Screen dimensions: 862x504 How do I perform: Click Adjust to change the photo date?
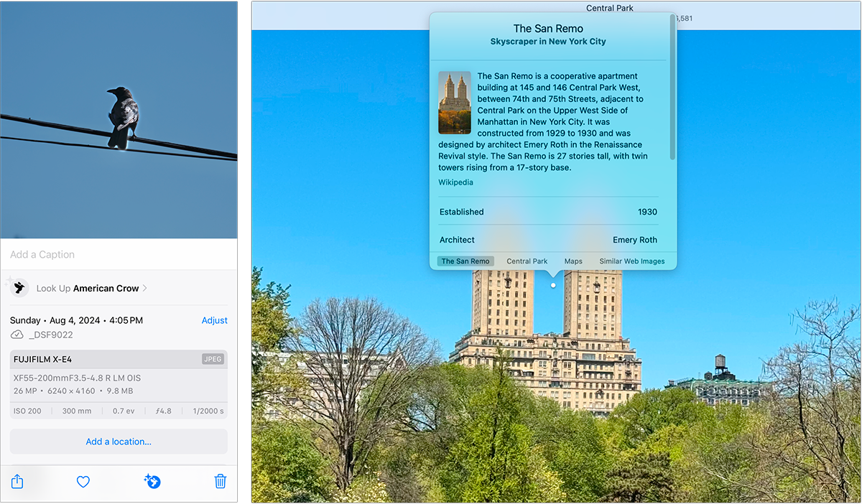214,320
